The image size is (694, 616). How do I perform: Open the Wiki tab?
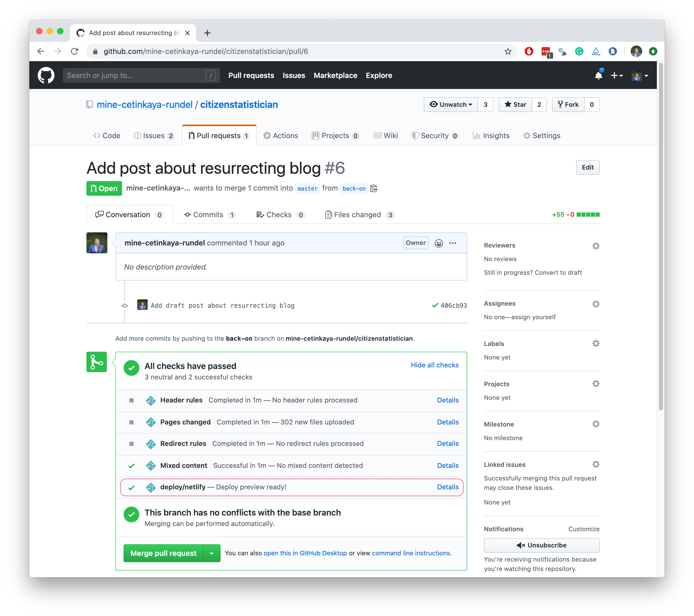pyautogui.click(x=386, y=136)
